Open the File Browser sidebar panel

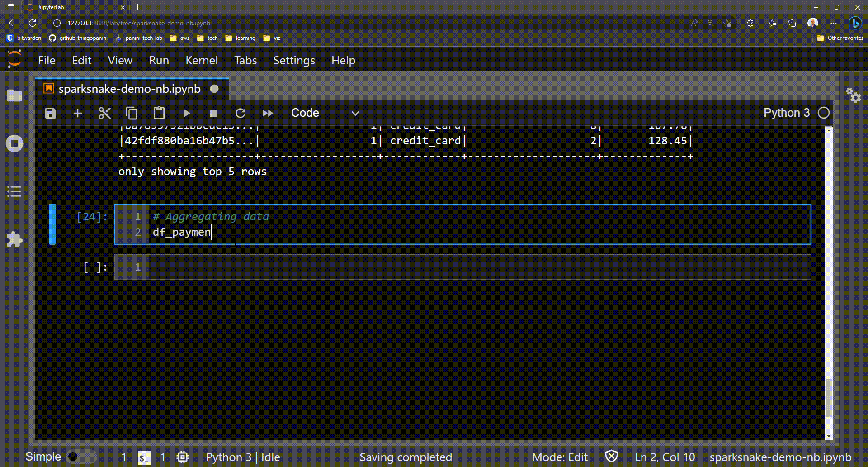(14, 95)
